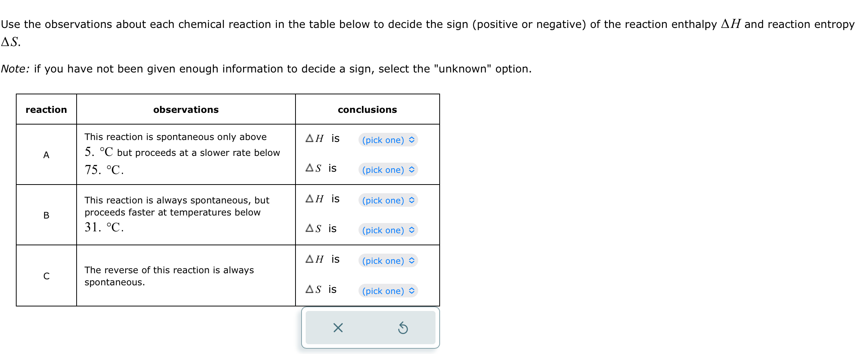Click the reaction column header

click(x=46, y=109)
